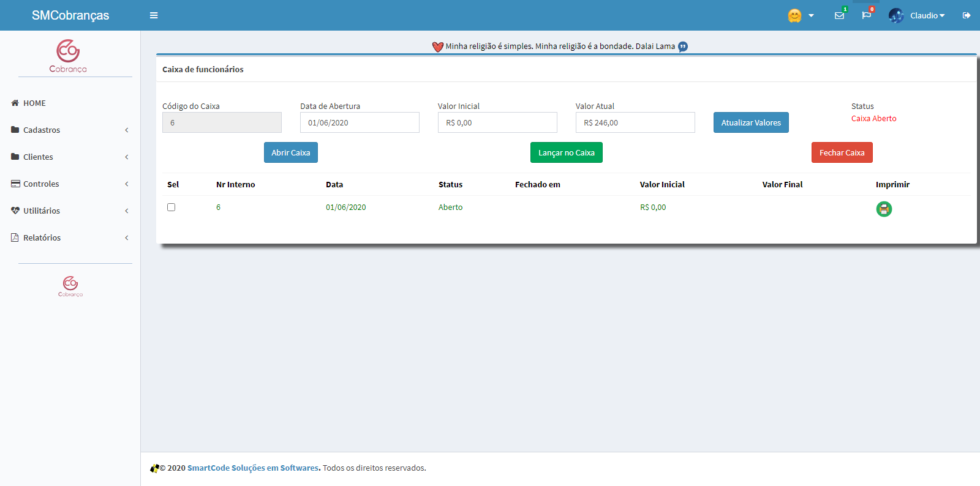This screenshot has height=486, width=980.
Task: Go to HOME in the sidebar
Action: [x=34, y=103]
